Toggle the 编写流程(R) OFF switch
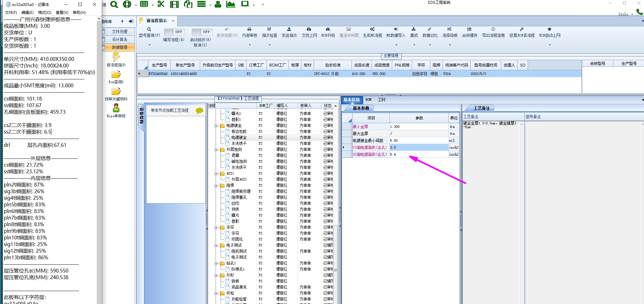The height and width of the screenshot is (304, 644). [174, 32]
